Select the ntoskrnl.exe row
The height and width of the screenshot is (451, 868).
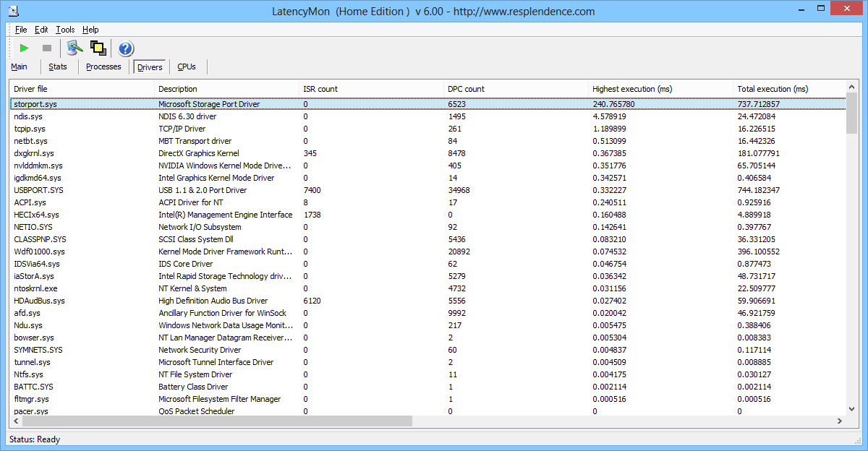tap(428, 288)
